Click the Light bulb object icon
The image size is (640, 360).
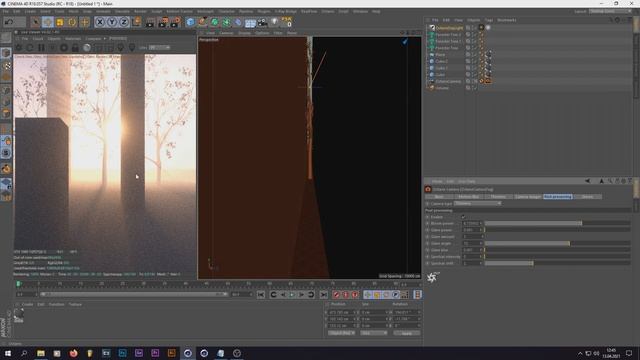[x=274, y=22]
